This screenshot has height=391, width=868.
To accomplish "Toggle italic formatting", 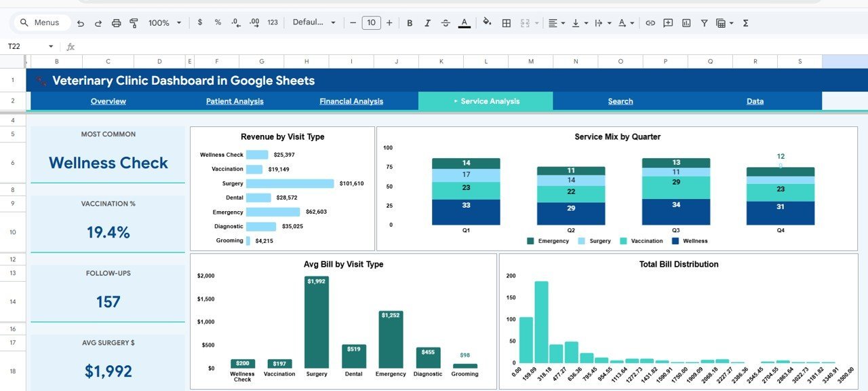I will 427,22.
